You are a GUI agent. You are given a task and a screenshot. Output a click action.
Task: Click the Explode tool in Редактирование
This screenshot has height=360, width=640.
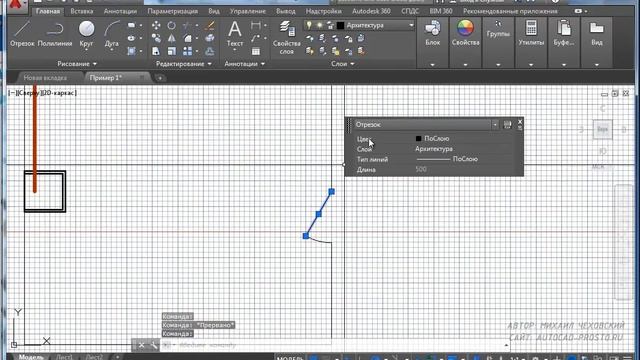pyautogui.click(x=210, y=38)
